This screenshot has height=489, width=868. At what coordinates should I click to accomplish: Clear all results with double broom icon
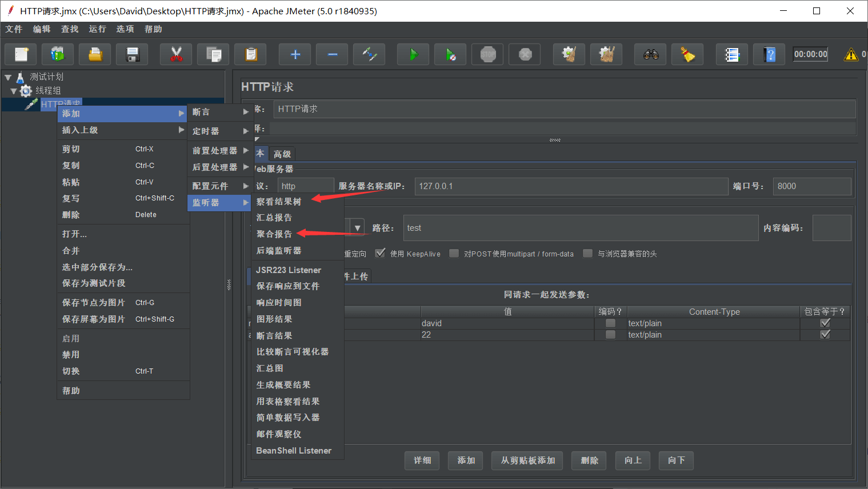[606, 54]
